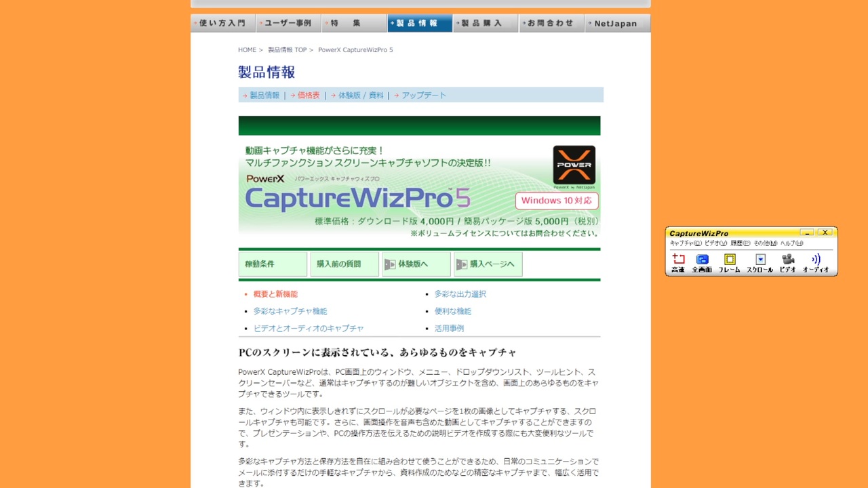This screenshot has height=488, width=868.
Task: Click the Windows 10 対応 badge
Action: click(x=557, y=201)
